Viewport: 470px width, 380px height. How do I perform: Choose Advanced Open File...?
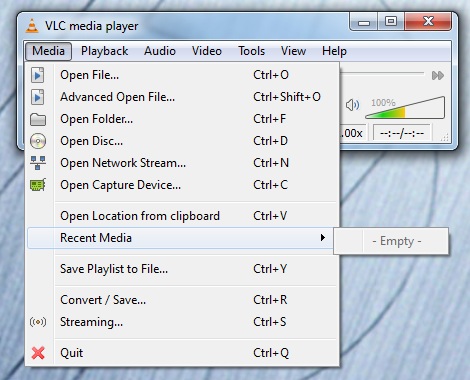point(182,97)
